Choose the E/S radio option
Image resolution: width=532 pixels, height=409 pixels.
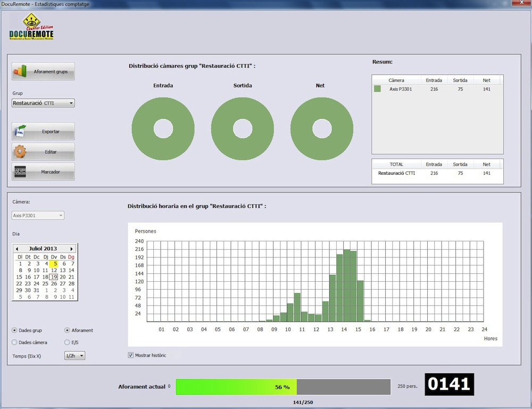pyautogui.click(x=67, y=342)
